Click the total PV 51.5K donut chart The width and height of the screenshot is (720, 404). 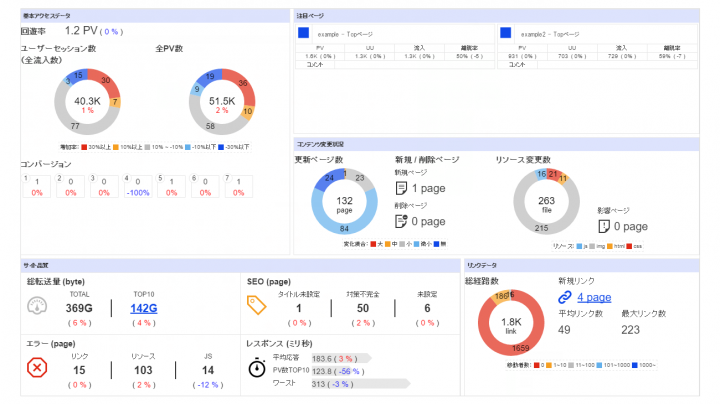pyautogui.click(x=220, y=103)
